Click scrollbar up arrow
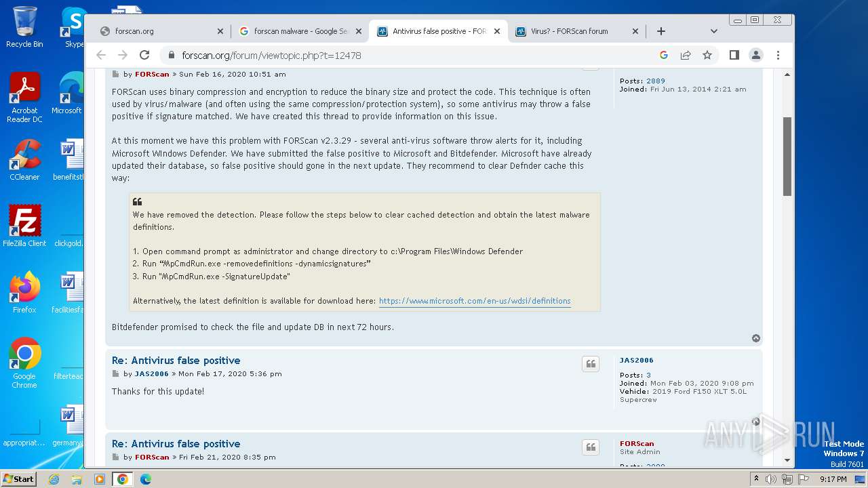Image resolution: width=868 pixels, height=488 pixels. (x=787, y=75)
